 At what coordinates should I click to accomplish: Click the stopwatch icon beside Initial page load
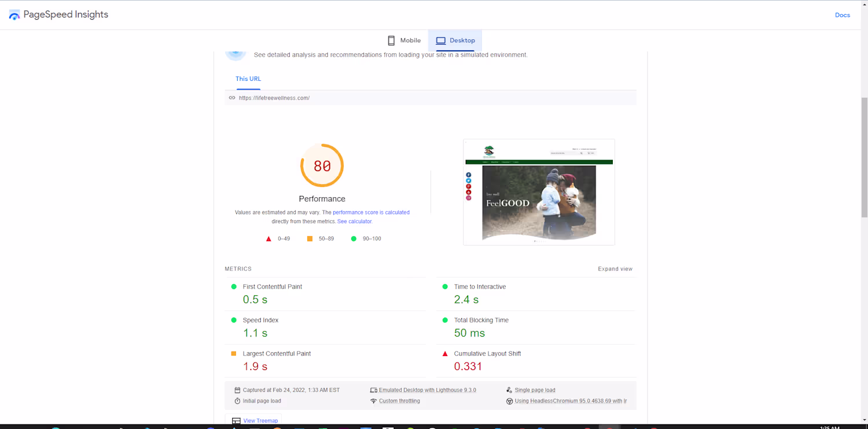click(237, 401)
